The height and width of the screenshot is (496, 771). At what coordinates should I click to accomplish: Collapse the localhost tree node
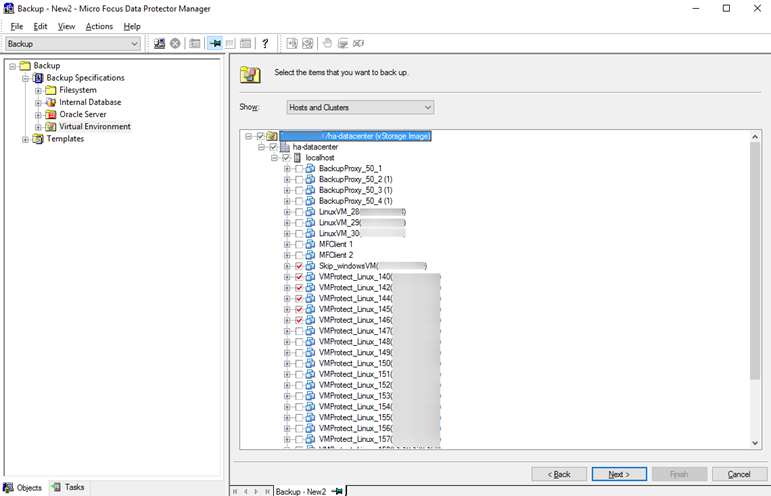(x=274, y=158)
